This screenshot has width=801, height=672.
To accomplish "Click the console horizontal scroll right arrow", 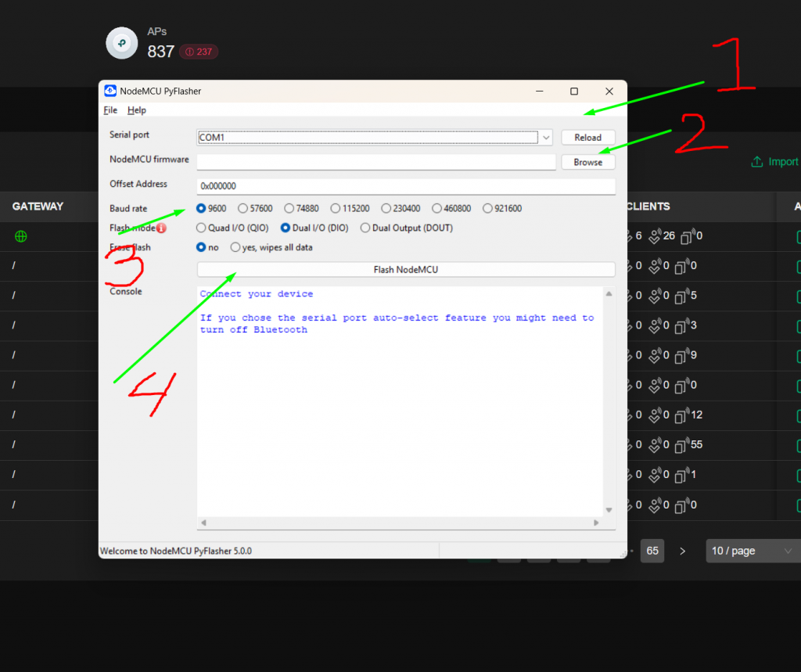I will 595,523.
